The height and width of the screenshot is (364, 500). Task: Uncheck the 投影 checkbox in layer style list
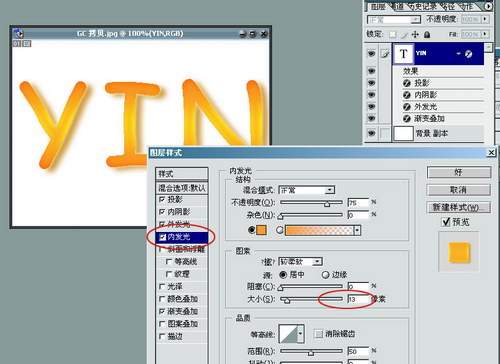pos(162,199)
